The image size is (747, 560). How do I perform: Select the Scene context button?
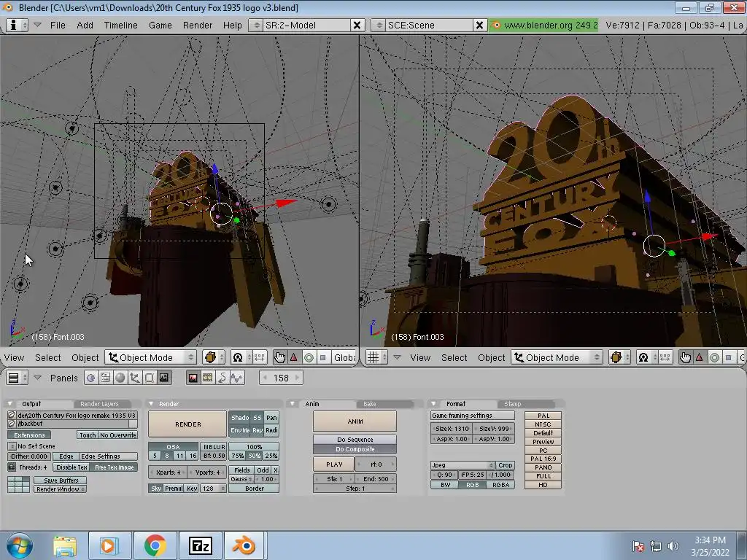coord(164,378)
